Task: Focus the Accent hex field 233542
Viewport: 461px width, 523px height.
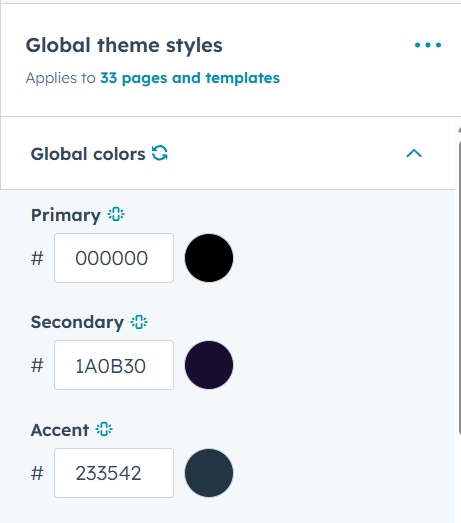Action: click(114, 473)
